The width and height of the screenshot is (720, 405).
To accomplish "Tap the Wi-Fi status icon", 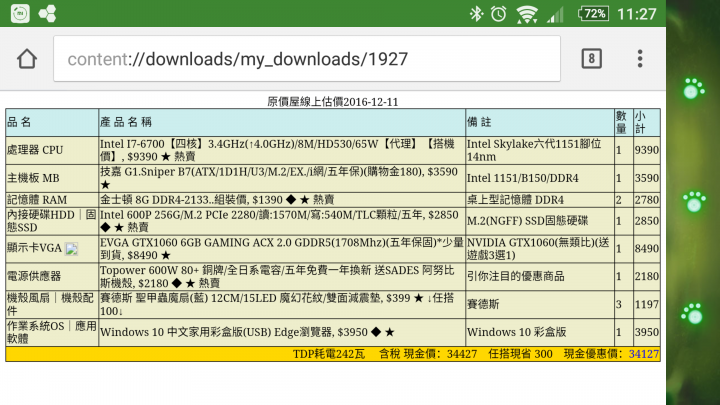I will pos(527,14).
